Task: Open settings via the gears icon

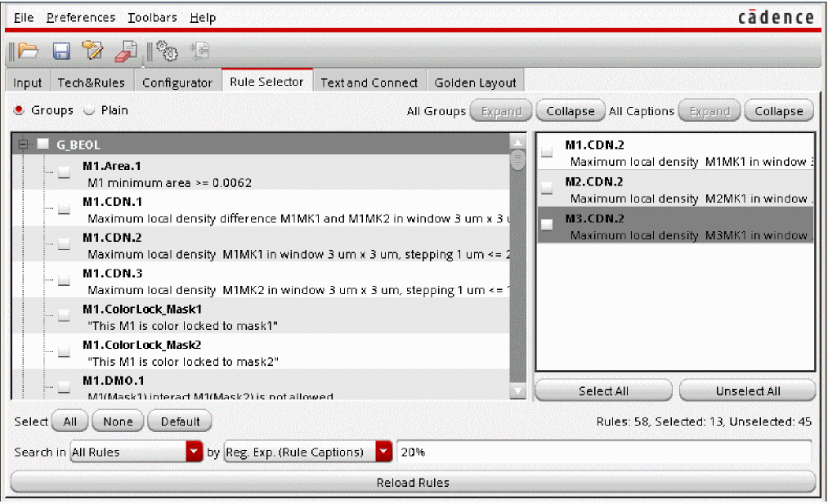Action: point(167,51)
